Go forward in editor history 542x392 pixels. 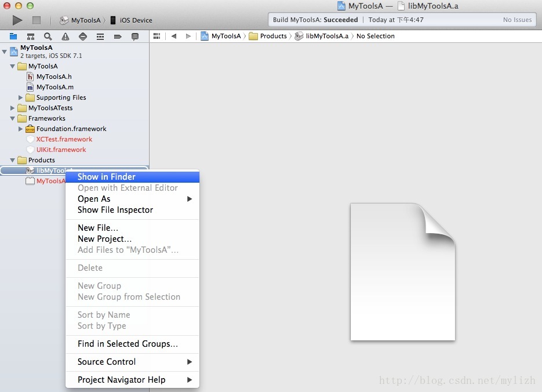[188, 36]
